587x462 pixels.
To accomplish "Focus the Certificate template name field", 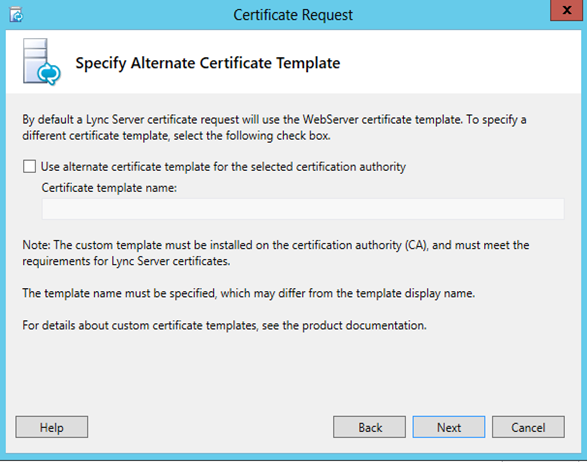I will click(x=303, y=209).
